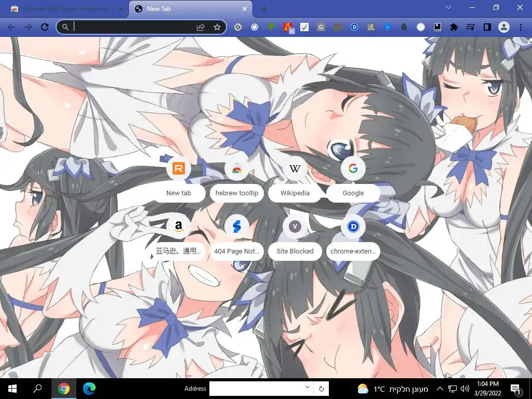Screen dimensions: 532x399
Task: Open the Windows Start menu
Action: (x=12, y=389)
